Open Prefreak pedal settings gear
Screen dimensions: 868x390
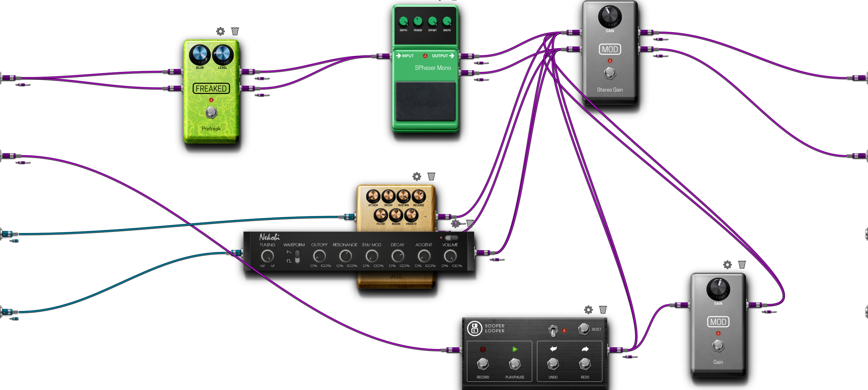[220, 32]
